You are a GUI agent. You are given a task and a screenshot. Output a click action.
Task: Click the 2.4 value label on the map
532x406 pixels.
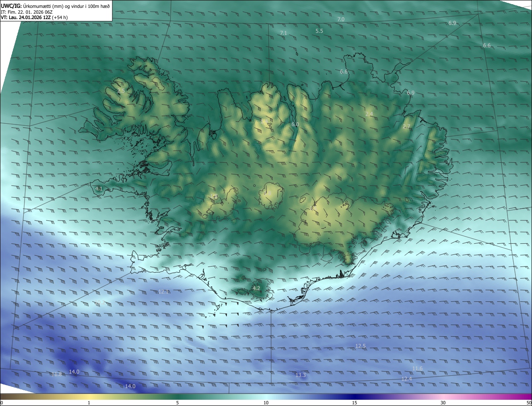click(369, 114)
